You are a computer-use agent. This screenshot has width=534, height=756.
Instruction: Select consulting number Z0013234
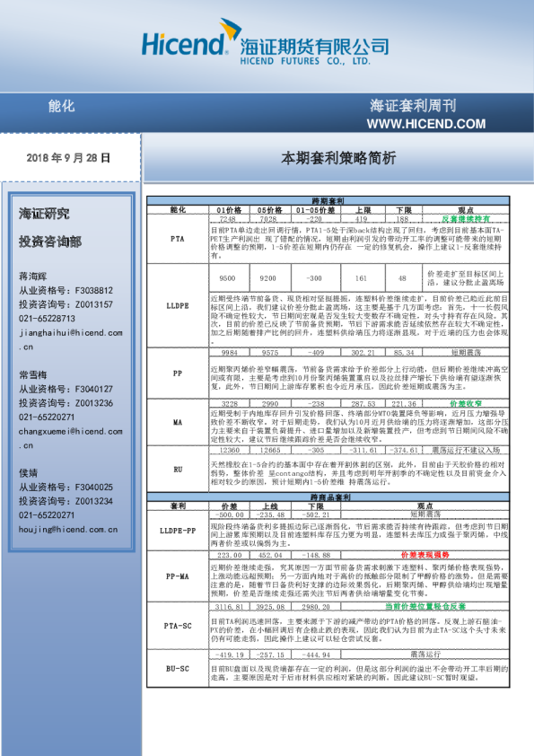click(x=94, y=501)
